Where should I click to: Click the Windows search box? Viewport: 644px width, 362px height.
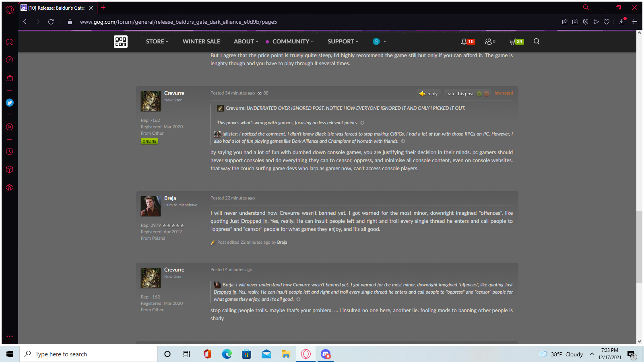pyautogui.click(x=88, y=354)
